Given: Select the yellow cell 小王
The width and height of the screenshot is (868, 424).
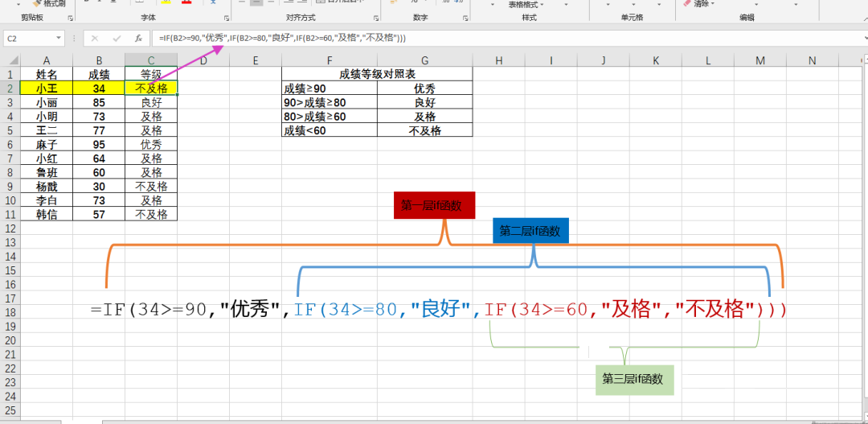Looking at the screenshot, I should click(47, 88).
